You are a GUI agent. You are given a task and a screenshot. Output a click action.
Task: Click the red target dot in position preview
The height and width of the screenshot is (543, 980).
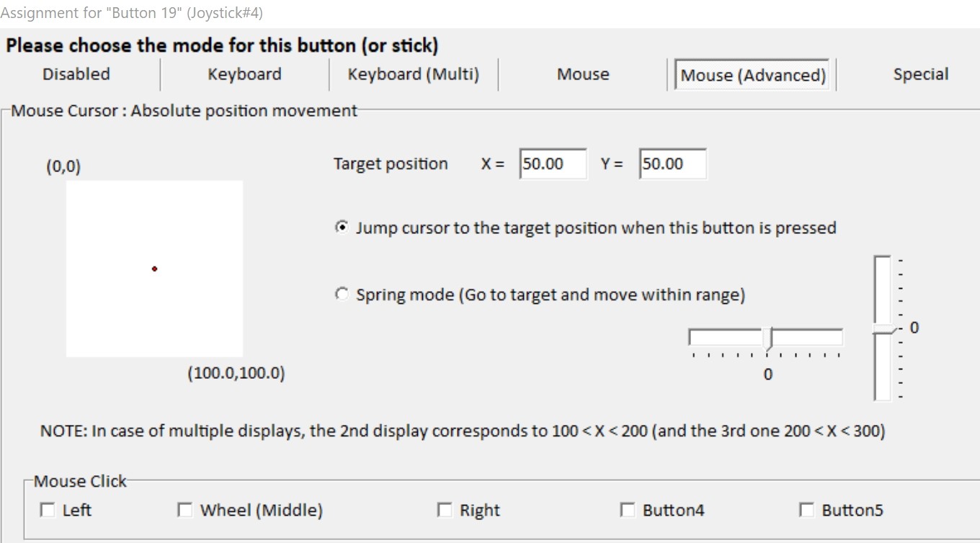click(154, 269)
